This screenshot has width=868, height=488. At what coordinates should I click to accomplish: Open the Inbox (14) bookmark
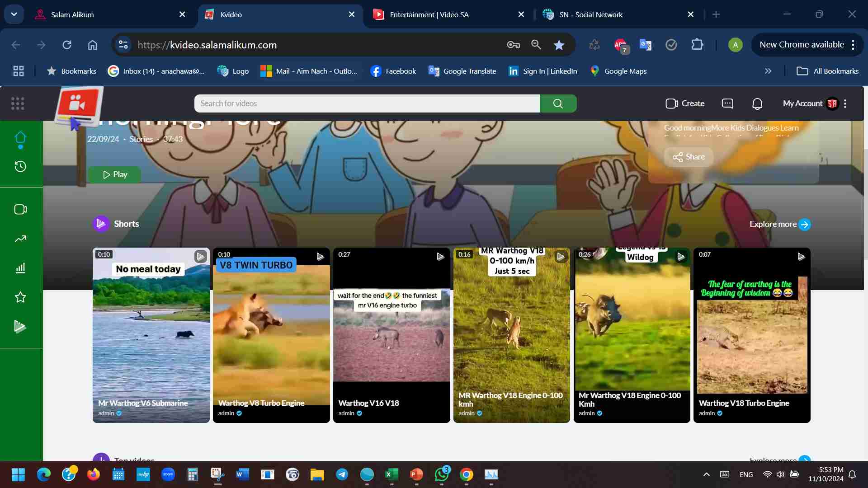(156, 71)
